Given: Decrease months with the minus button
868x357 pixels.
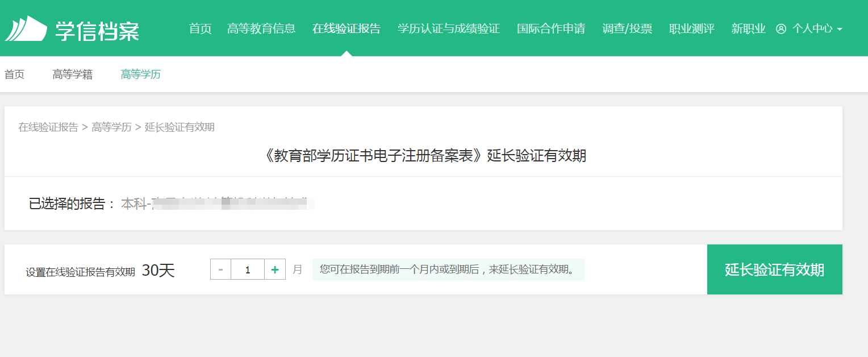Looking at the screenshot, I should [x=220, y=269].
